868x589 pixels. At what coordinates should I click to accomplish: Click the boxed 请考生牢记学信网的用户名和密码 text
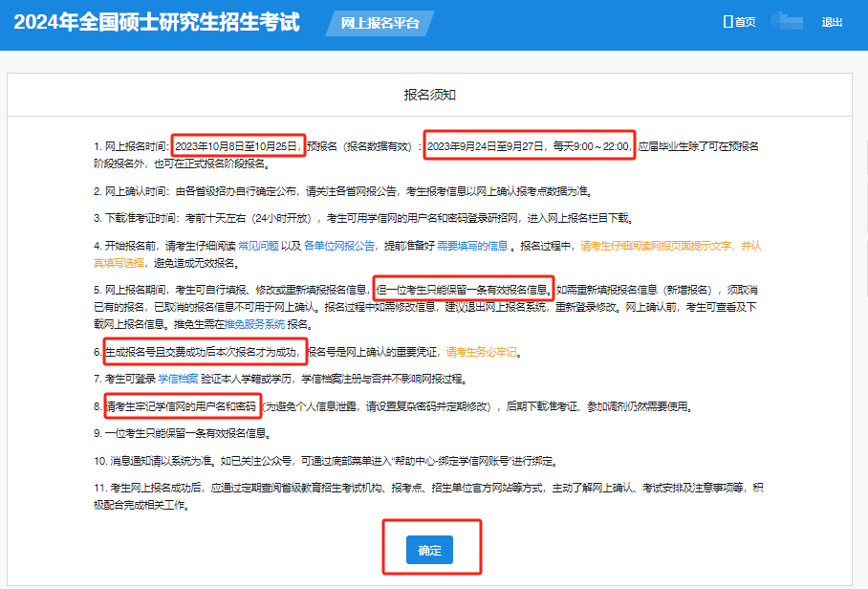point(183,406)
